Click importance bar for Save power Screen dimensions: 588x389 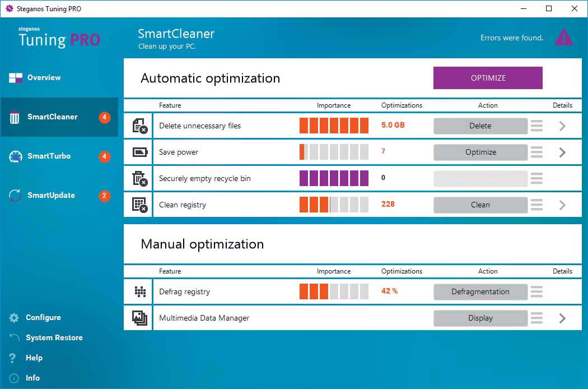click(x=334, y=152)
